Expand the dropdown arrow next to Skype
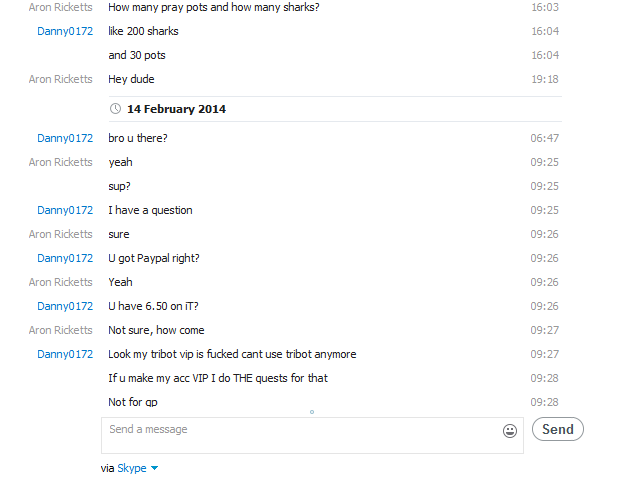This screenshot has width=640, height=482. coord(154,468)
